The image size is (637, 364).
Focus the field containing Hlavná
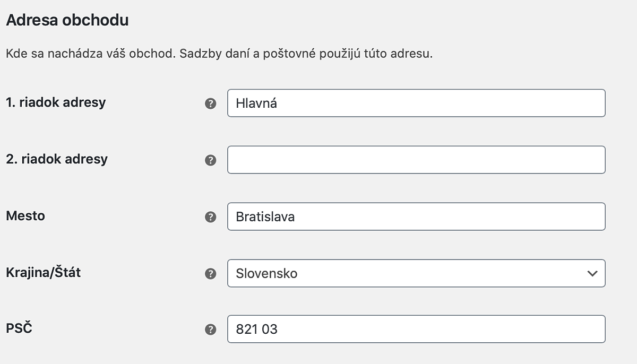click(416, 103)
